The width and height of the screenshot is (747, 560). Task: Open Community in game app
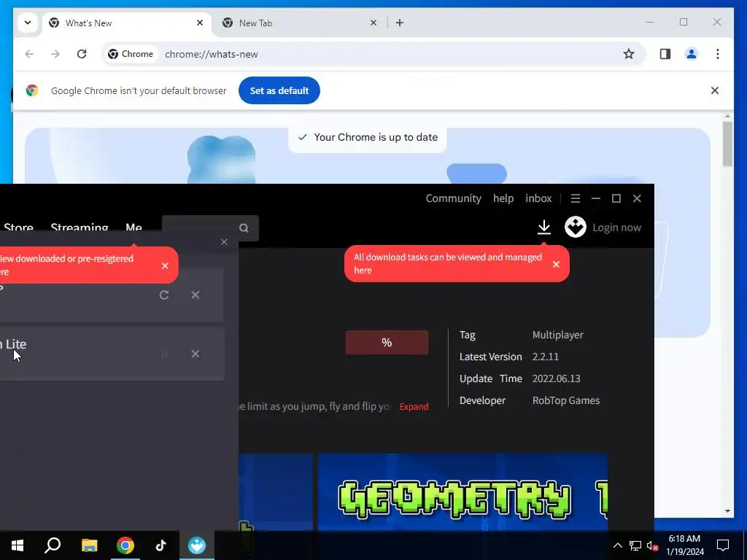[453, 198]
